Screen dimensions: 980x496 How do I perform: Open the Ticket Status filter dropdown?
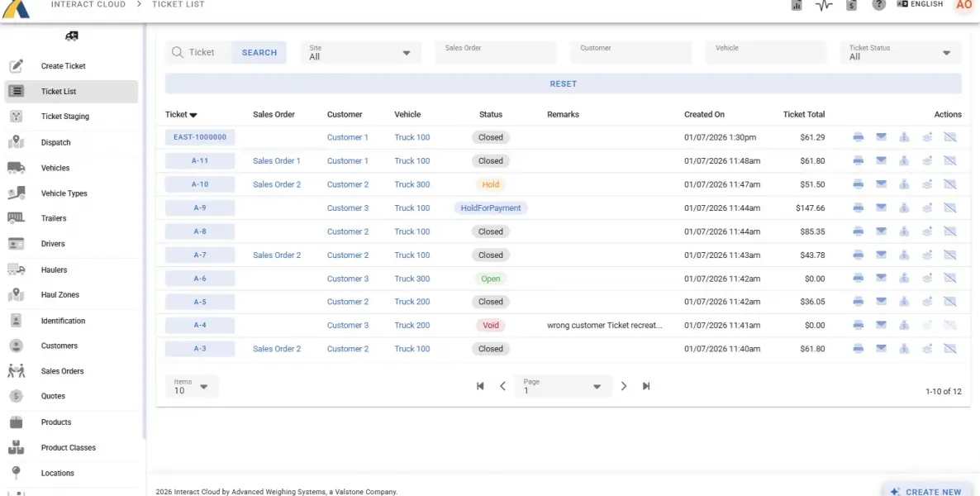[x=900, y=53]
